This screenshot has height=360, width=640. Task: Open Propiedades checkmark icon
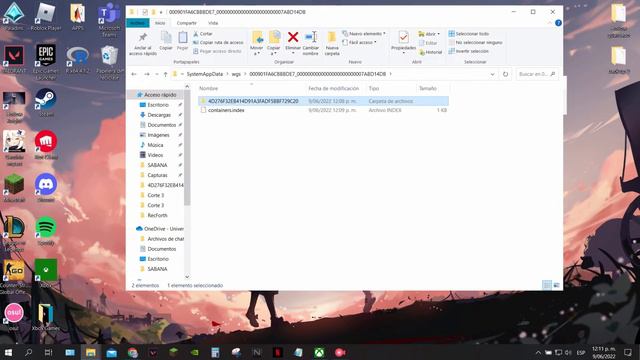403,37
